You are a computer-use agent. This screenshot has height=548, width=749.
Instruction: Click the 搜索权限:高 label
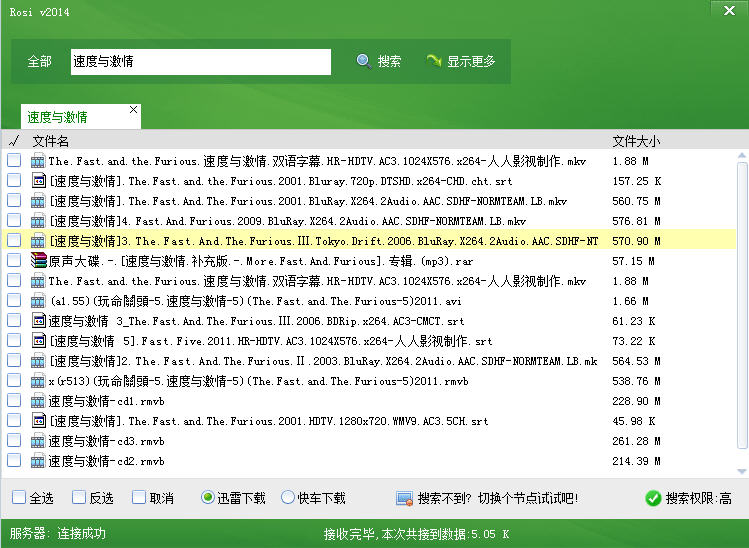point(698,498)
